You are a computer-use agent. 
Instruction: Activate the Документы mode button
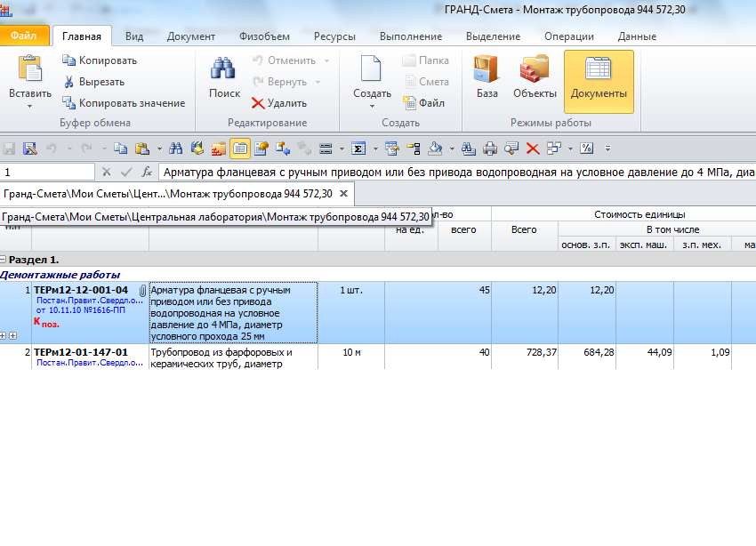coord(599,81)
